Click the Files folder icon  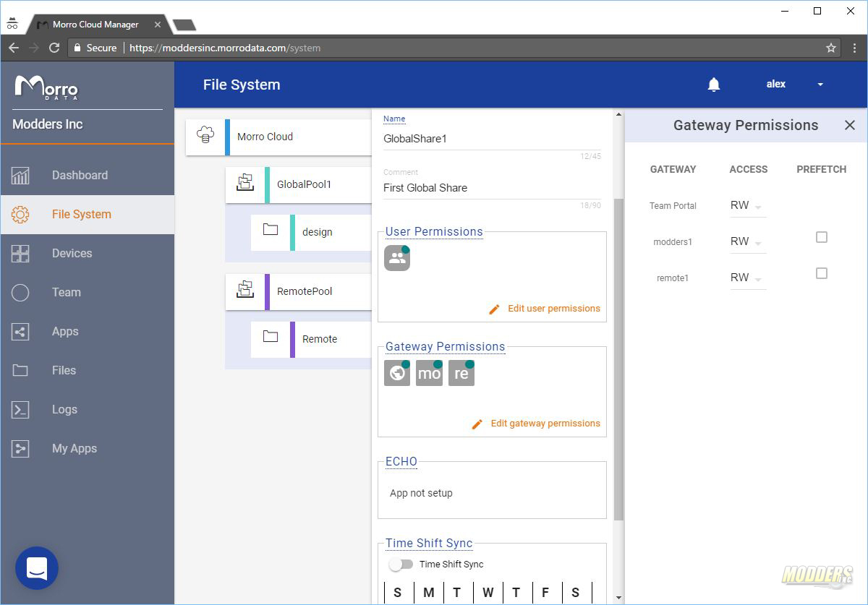tap(20, 371)
